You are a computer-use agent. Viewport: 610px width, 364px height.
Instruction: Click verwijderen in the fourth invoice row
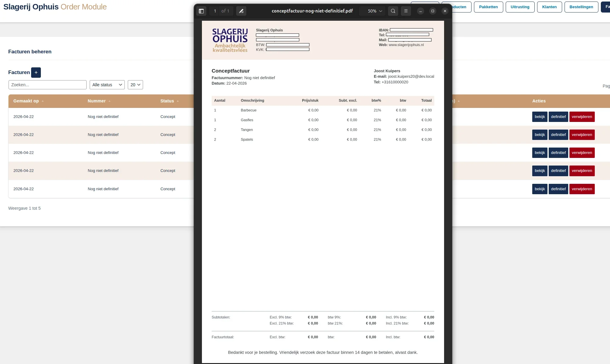pyautogui.click(x=582, y=171)
